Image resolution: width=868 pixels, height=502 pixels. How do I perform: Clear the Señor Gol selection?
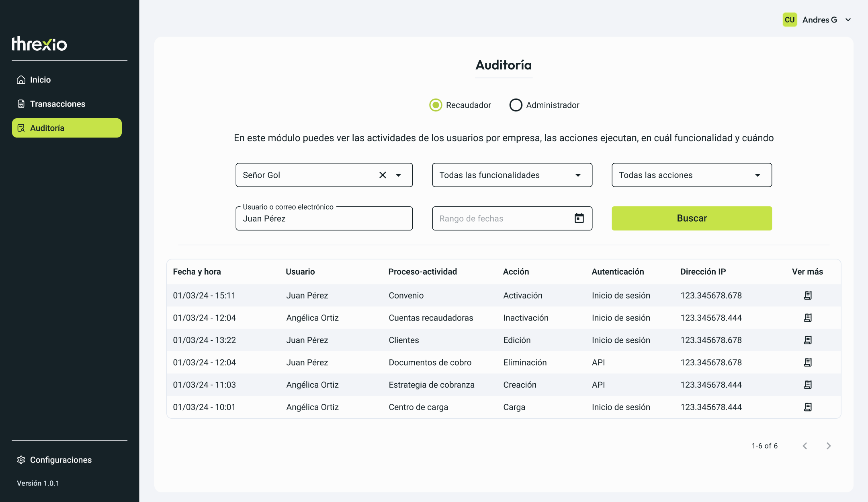(x=383, y=175)
